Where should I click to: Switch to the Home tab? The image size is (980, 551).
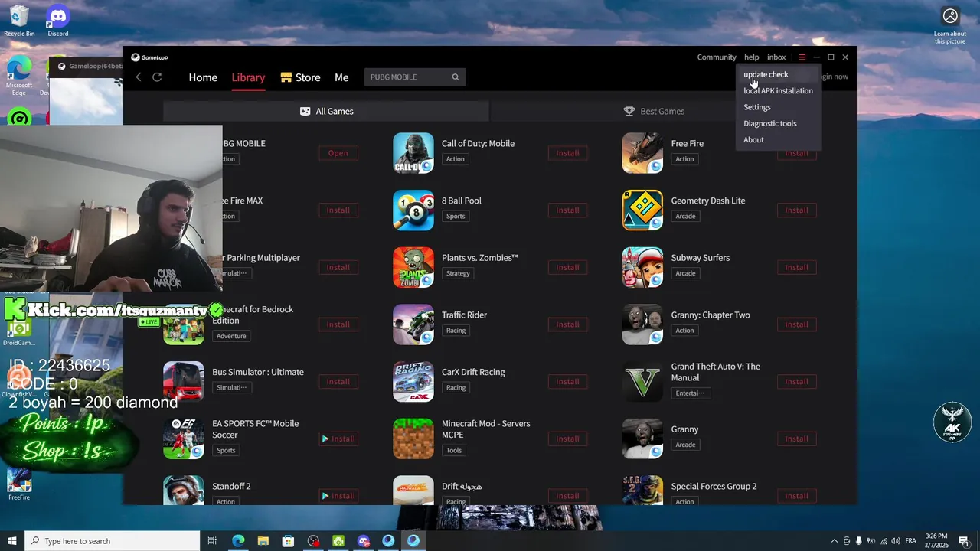tap(203, 77)
